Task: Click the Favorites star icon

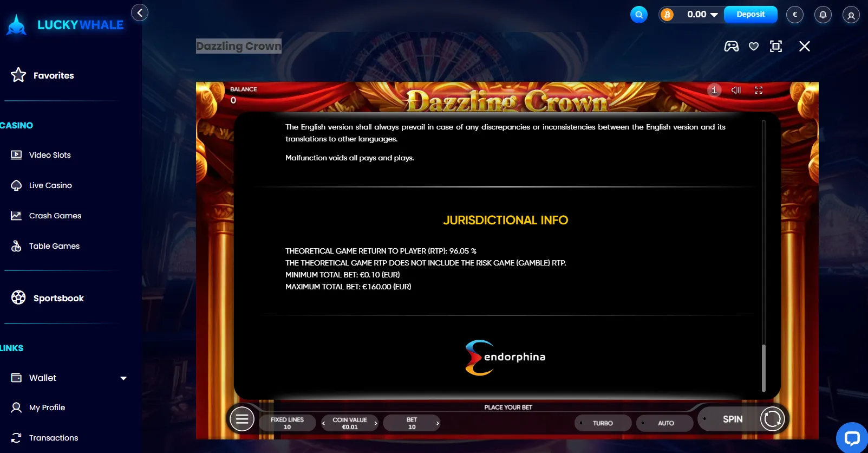Action: tap(18, 75)
